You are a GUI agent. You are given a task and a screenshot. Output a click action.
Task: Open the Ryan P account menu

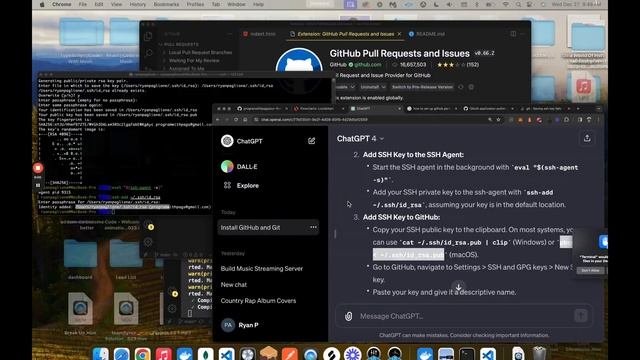click(241, 325)
